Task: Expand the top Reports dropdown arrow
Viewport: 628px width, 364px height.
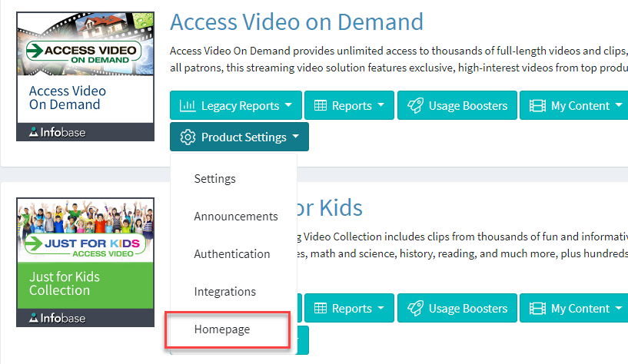Action: coord(381,105)
